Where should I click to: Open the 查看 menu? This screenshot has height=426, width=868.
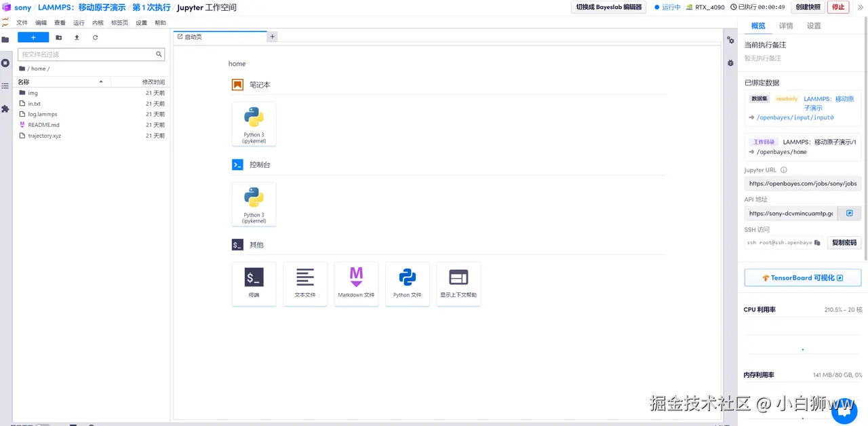[x=60, y=22]
